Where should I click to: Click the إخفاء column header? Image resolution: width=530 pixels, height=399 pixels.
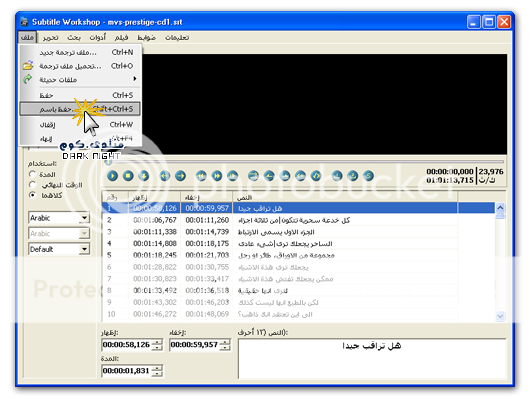tap(207, 197)
